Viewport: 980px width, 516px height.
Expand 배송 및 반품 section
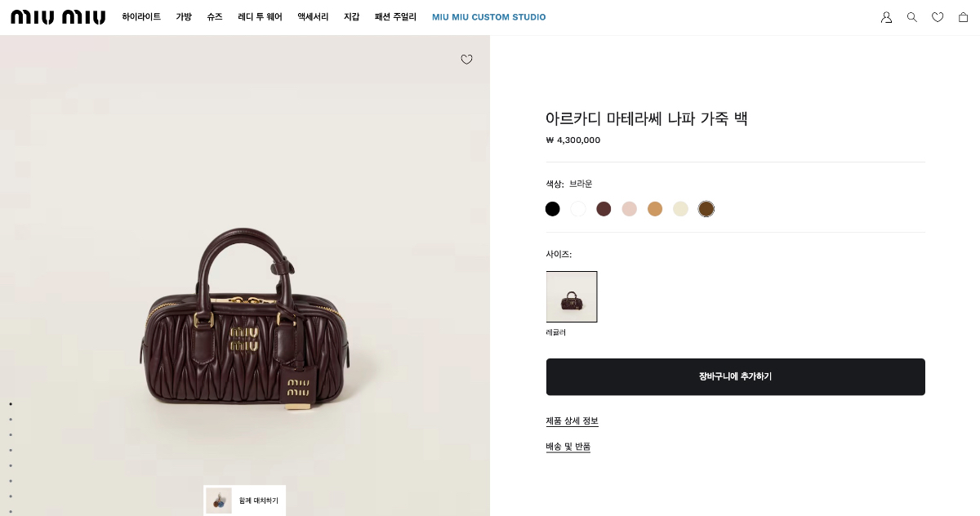[568, 447]
